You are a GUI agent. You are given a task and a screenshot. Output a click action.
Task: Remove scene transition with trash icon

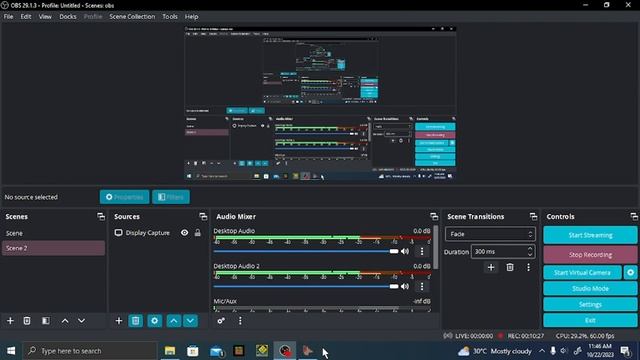click(x=510, y=267)
